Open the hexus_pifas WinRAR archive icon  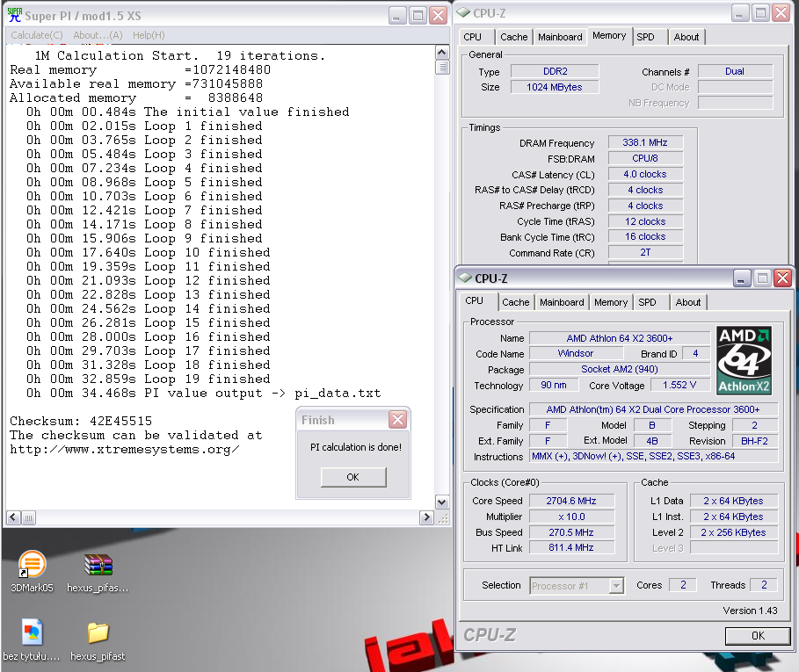pyautogui.click(x=98, y=571)
